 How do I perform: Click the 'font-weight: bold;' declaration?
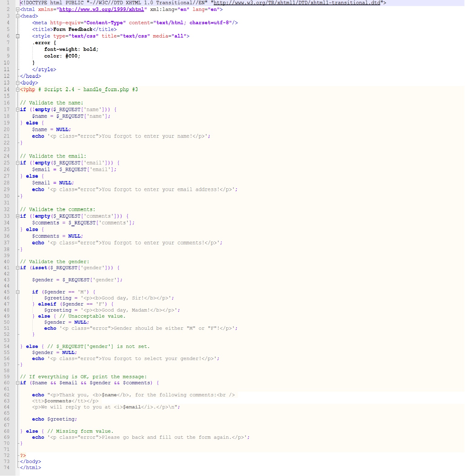pos(71,49)
